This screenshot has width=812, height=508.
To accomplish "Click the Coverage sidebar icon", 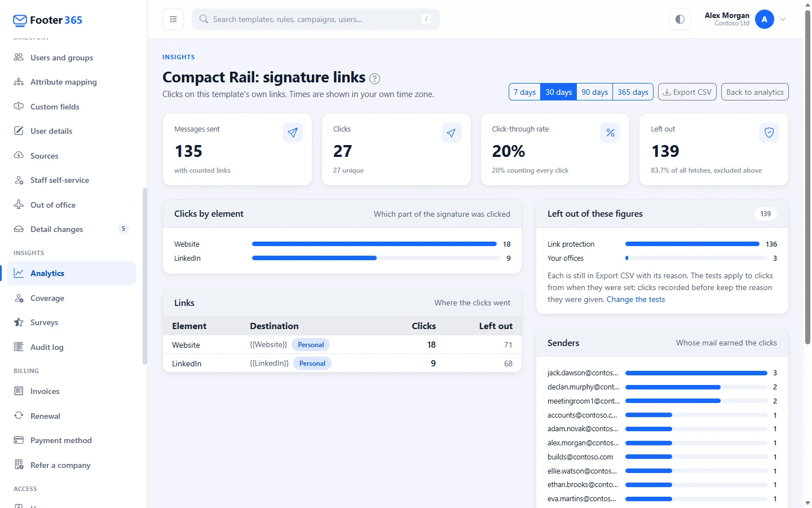I will pyautogui.click(x=19, y=298).
